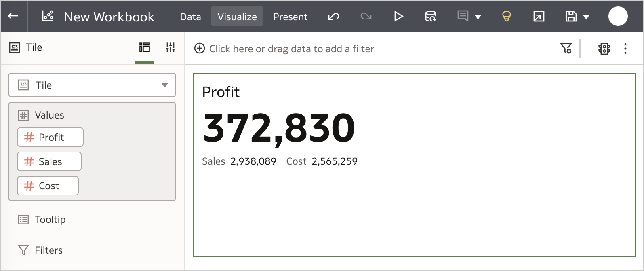The image size is (644, 271).
Task: Click the New Workbook title
Action: pos(109,17)
